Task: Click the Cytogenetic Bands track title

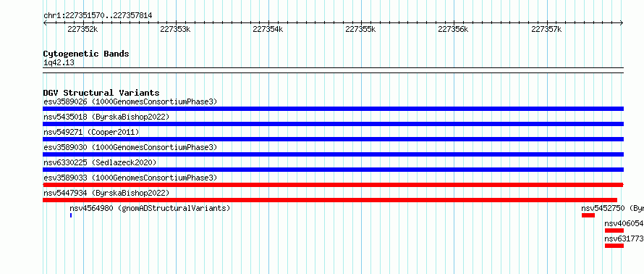Action: (x=86, y=54)
